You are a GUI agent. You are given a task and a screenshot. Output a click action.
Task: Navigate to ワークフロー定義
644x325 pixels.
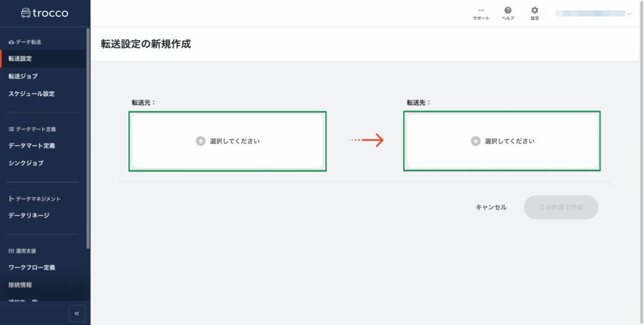pos(31,268)
